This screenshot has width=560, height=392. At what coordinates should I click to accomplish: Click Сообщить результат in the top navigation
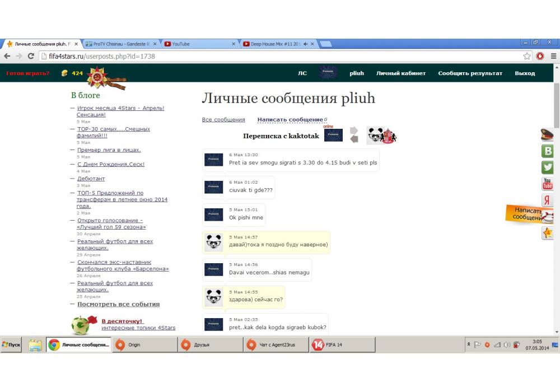click(470, 73)
